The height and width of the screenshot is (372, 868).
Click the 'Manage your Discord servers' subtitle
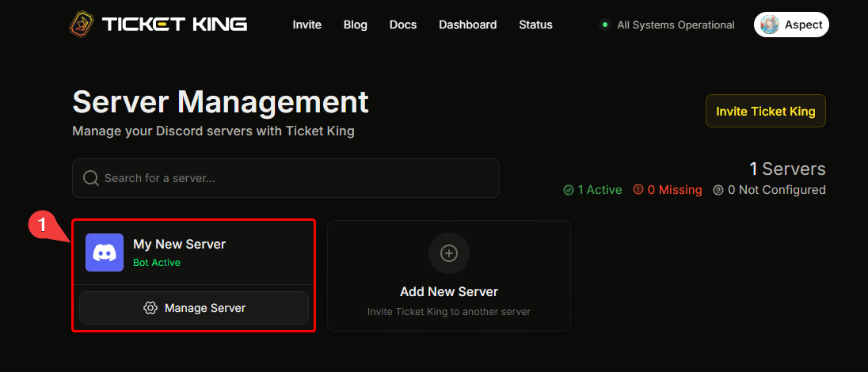click(213, 131)
